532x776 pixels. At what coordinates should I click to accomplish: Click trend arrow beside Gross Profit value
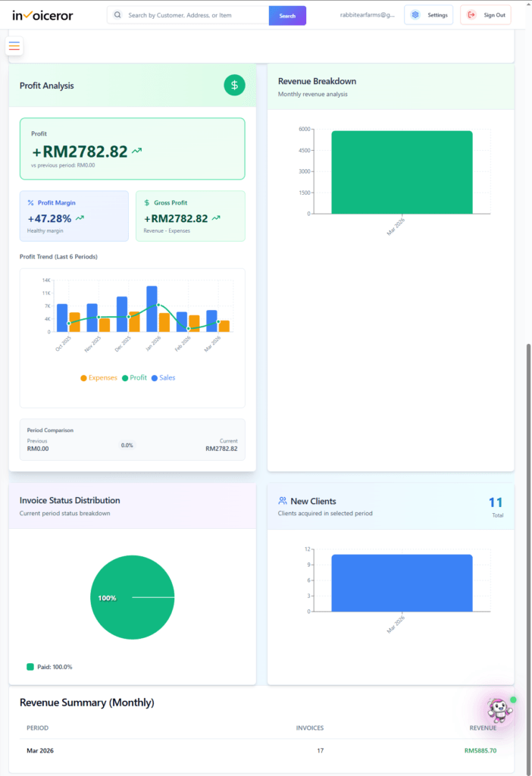tap(216, 217)
